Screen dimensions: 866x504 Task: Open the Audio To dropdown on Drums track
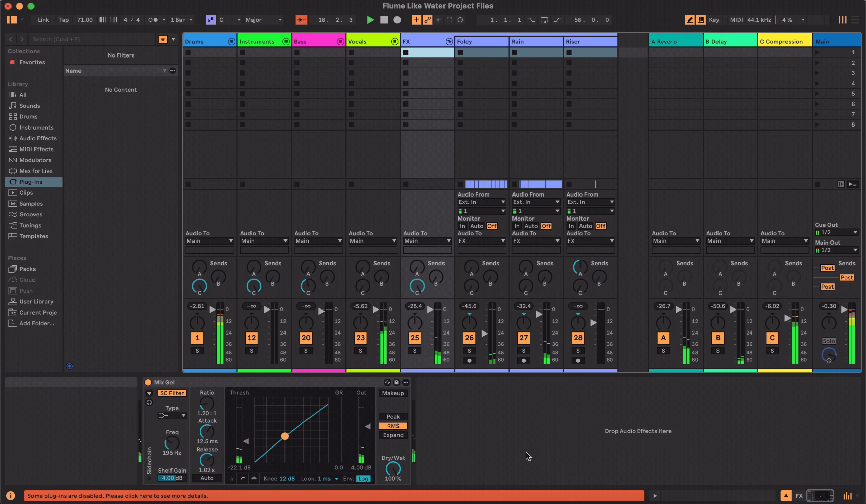pyautogui.click(x=209, y=241)
